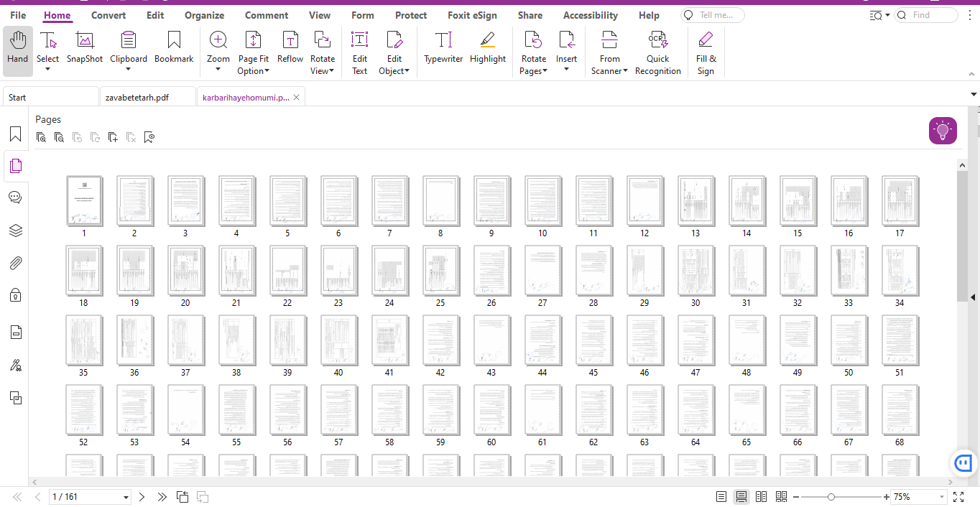Open the Layers panel in sidebar
This screenshot has height=507, width=980.
(15, 231)
